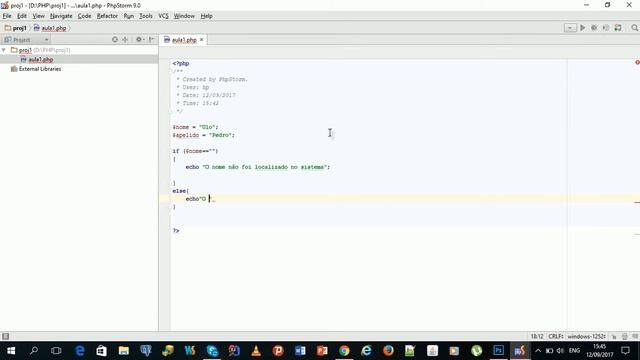Open File Explorer from taskbar

(x=124, y=351)
